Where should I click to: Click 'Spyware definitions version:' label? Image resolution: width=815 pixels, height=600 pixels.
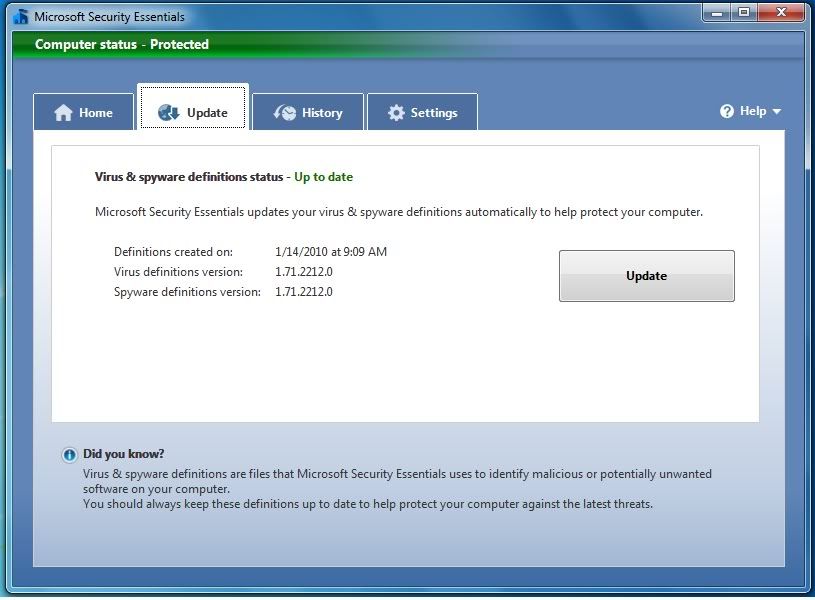(187, 292)
